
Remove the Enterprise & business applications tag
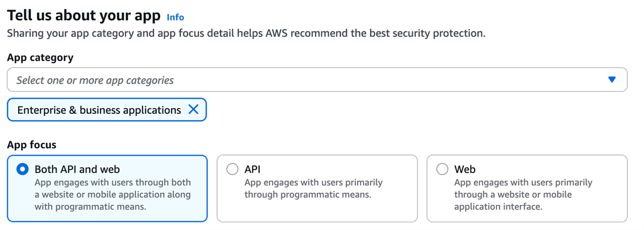click(193, 110)
